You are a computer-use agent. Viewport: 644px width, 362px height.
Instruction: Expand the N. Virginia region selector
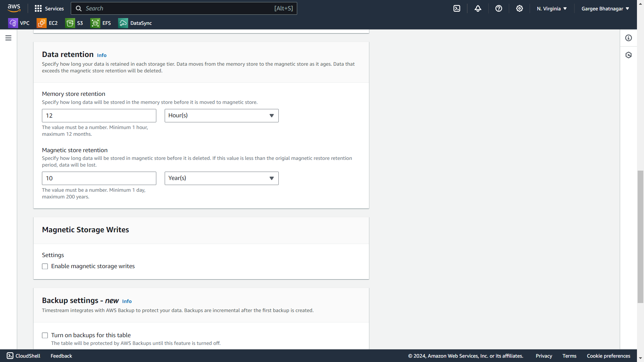(551, 8)
